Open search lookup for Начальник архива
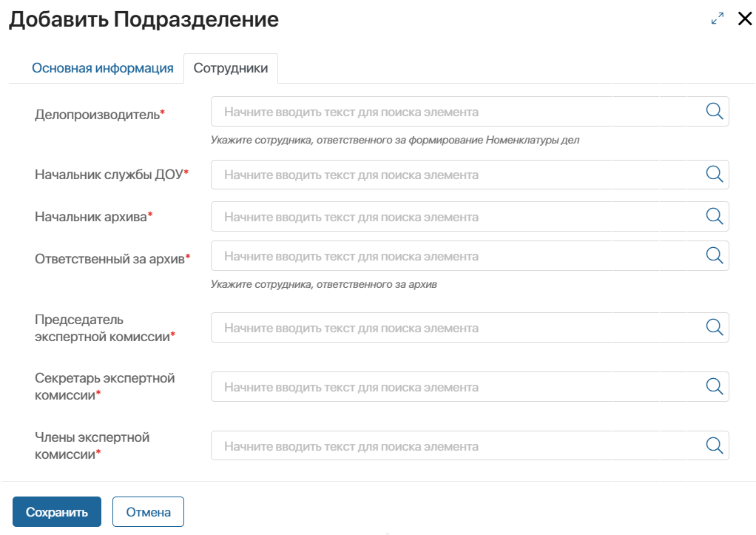The image size is (756, 535). 714,216
